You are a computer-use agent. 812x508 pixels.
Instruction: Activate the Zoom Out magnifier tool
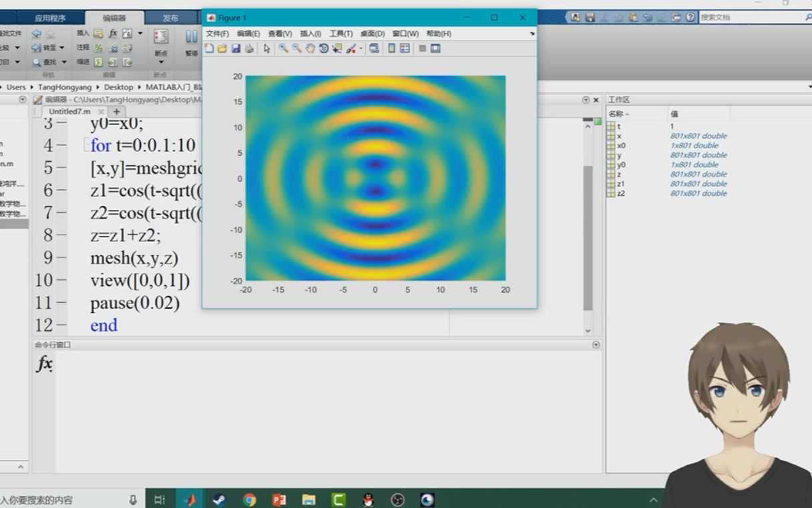click(x=296, y=48)
